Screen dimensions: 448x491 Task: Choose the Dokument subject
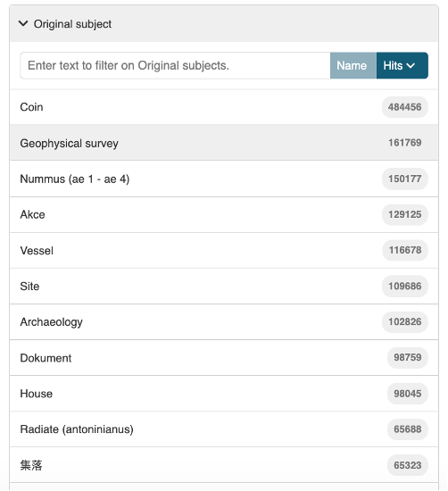[224, 358]
